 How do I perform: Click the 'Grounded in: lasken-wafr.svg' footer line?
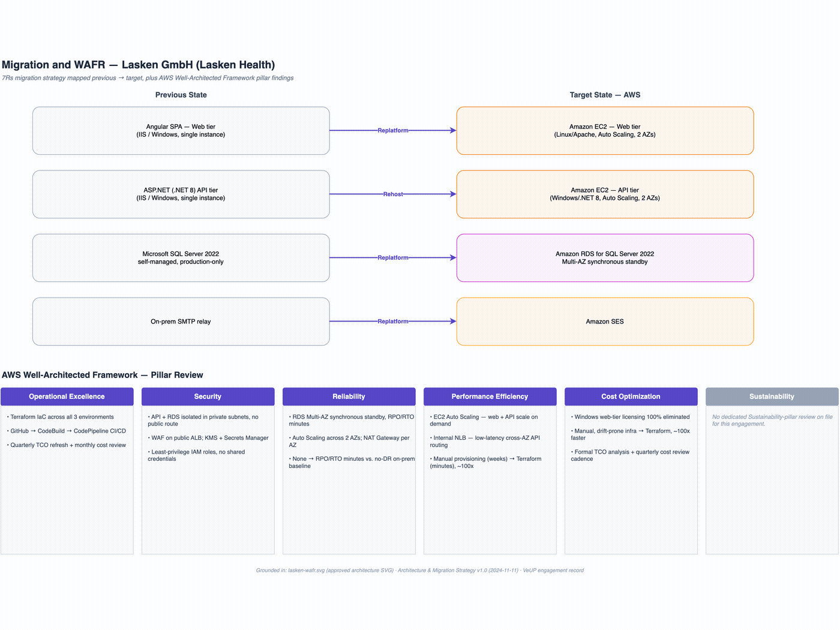click(x=420, y=571)
